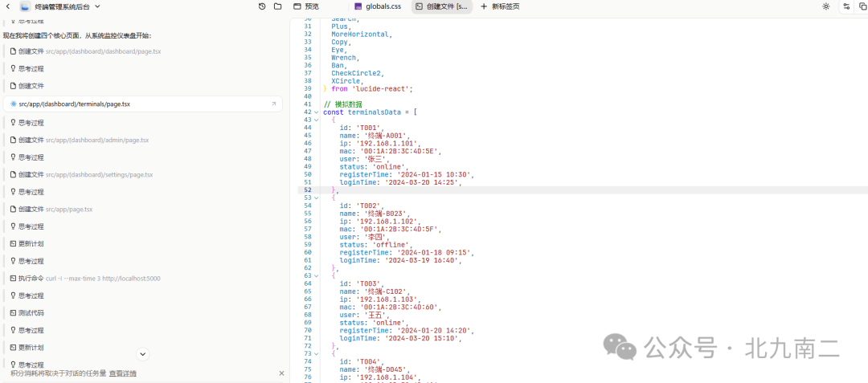The image size is (868, 383).
Task: Expand the 终端管理系统后台 project dropdown
Action: pyautogui.click(x=97, y=6)
